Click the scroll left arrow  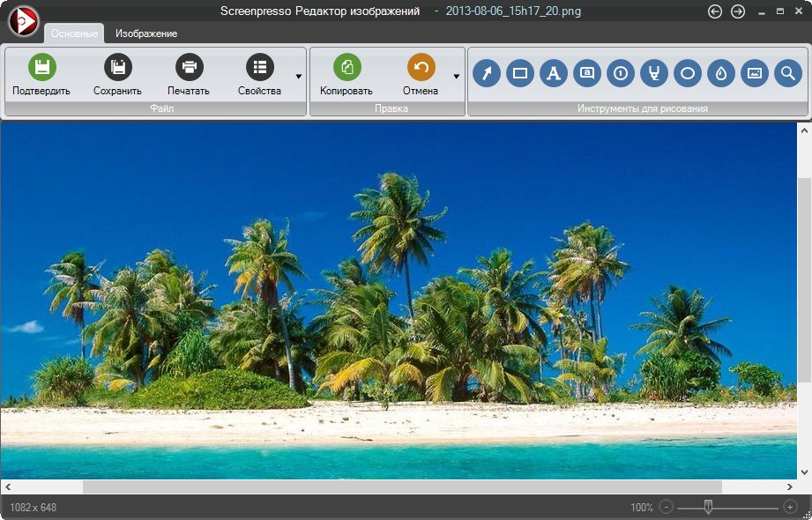pos(8,487)
